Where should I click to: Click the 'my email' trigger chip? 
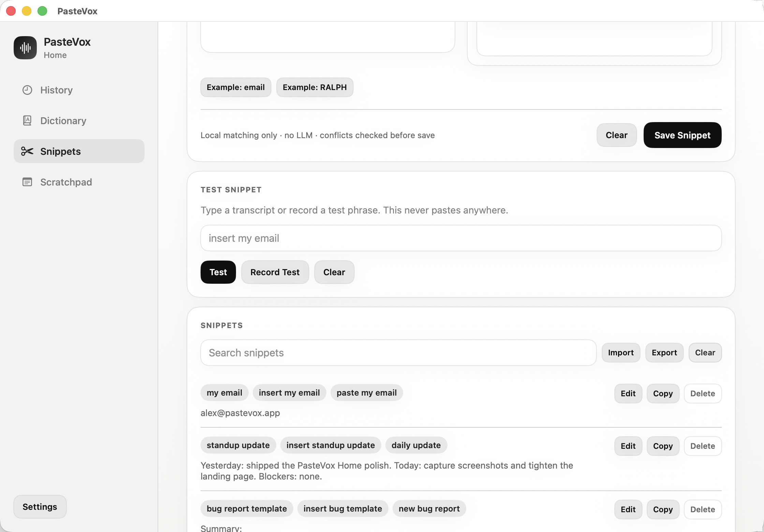[x=224, y=393]
